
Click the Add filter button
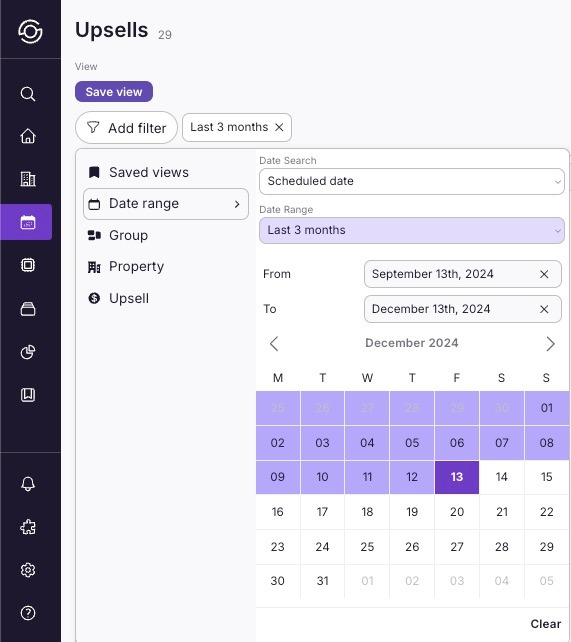click(126, 128)
